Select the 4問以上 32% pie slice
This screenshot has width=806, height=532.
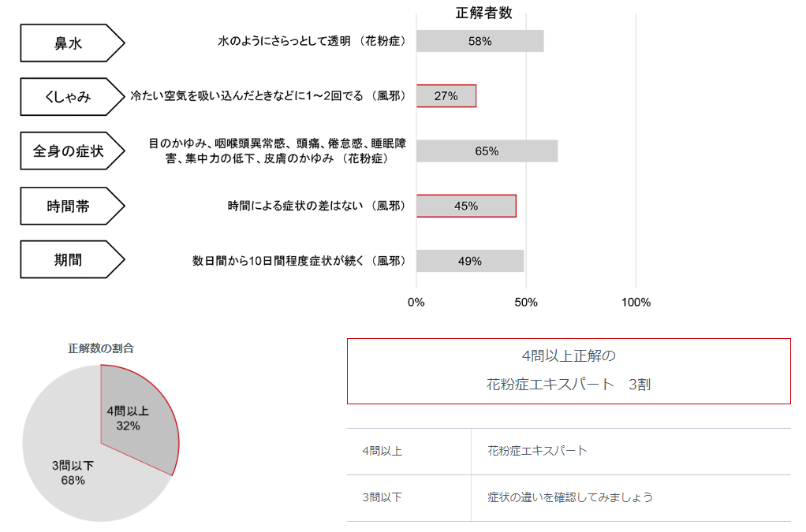point(136,419)
